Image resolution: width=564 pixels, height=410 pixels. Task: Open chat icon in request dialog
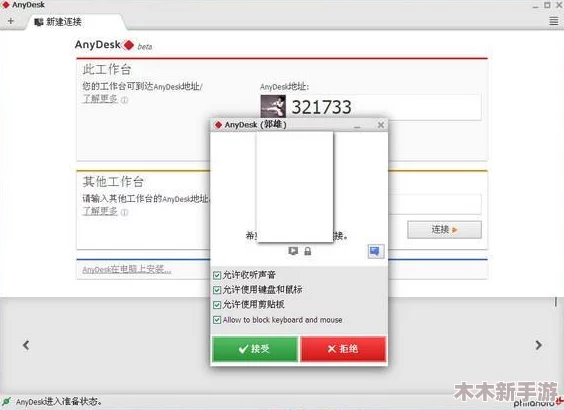point(376,251)
